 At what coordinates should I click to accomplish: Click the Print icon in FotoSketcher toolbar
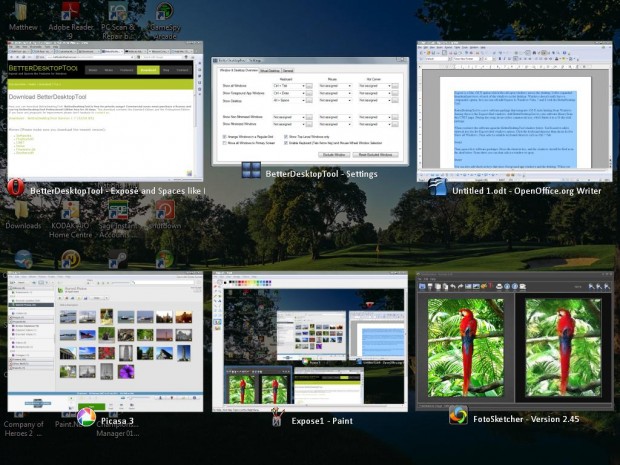click(x=499, y=286)
